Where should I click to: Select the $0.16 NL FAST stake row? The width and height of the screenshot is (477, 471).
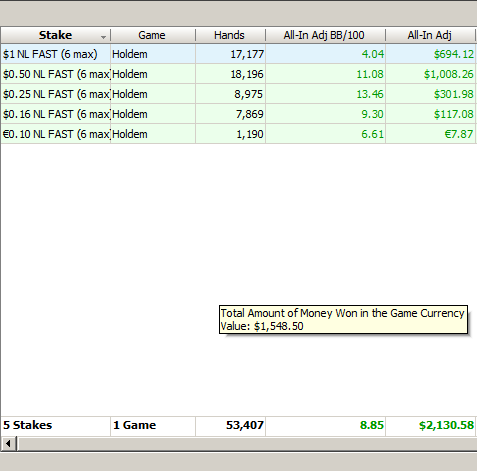238,114
